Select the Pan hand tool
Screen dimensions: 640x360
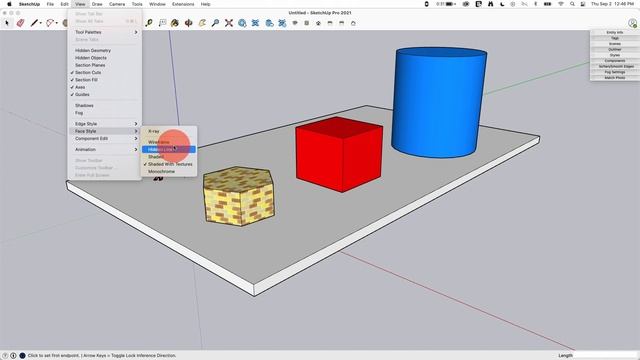point(202,23)
